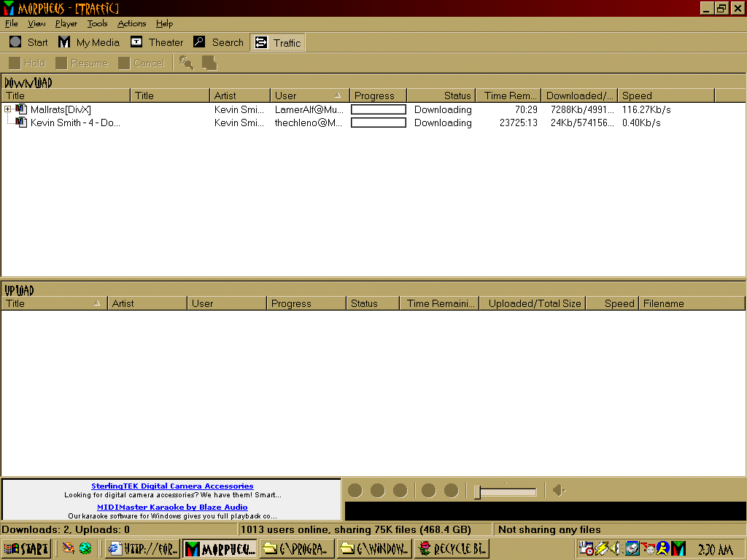Click the Hold button in the traffic toolbar
The height and width of the screenshot is (560, 747).
(27, 63)
